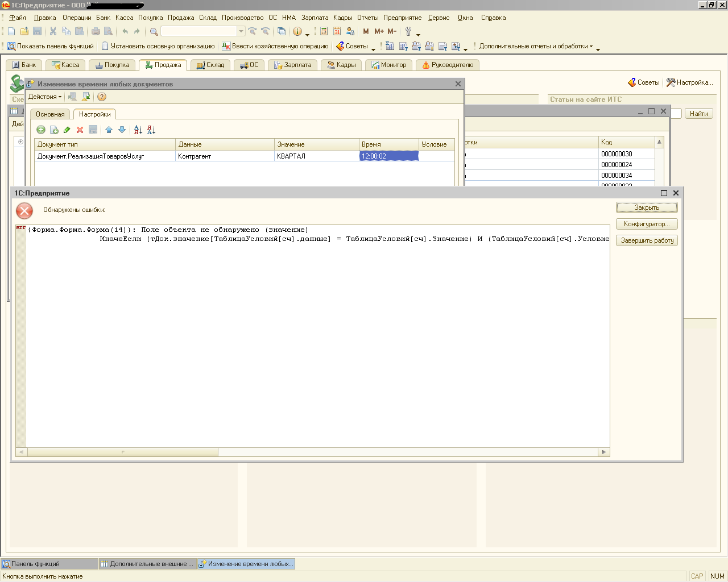The image size is (728, 582).
Task: Switch to the Настройки tab
Action: click(95, 114)
